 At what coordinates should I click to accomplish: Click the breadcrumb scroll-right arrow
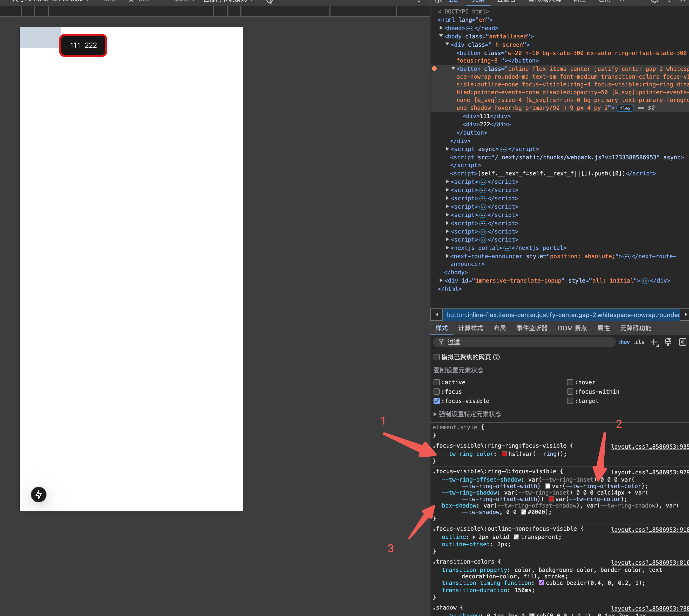pos(685,315)
